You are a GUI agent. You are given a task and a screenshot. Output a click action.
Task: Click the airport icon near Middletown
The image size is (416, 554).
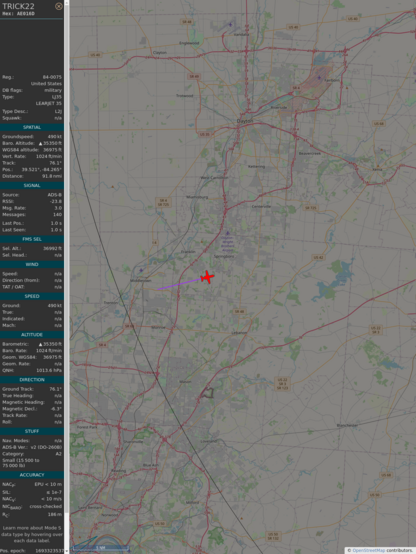[141, 270]
